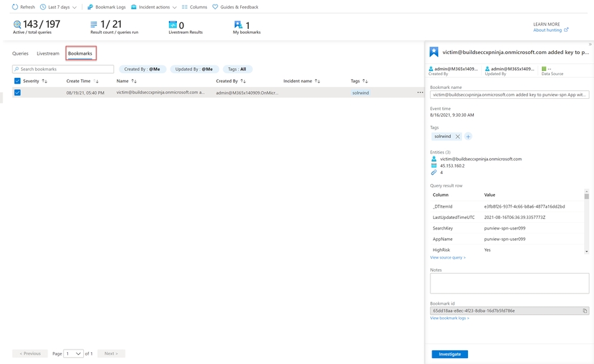Remove the solrwind tag with X
The height and width of the screenshot is (364, 594).
457,136
